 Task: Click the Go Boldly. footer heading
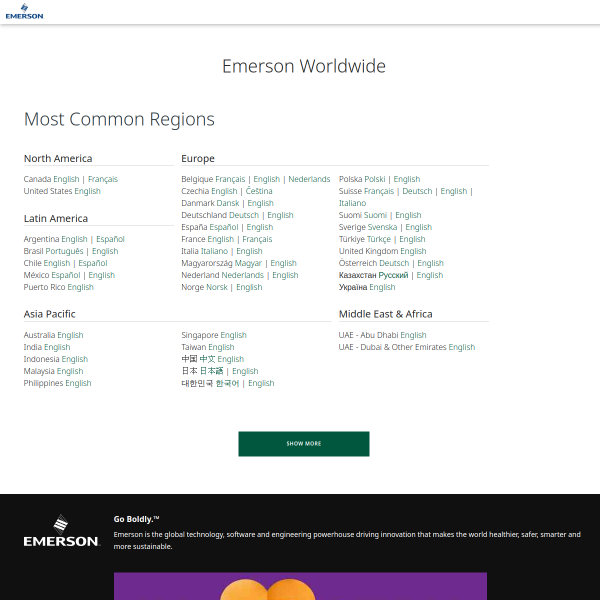click(x=136, y=519)
